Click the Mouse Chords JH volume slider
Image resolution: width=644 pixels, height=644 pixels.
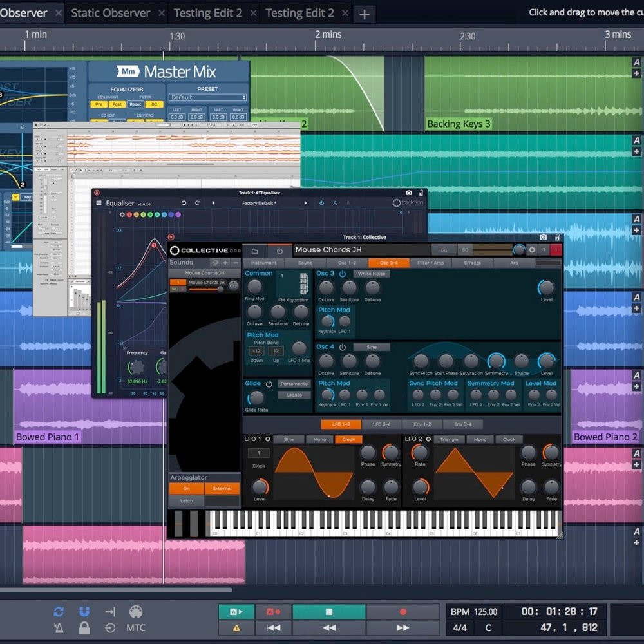206,289
